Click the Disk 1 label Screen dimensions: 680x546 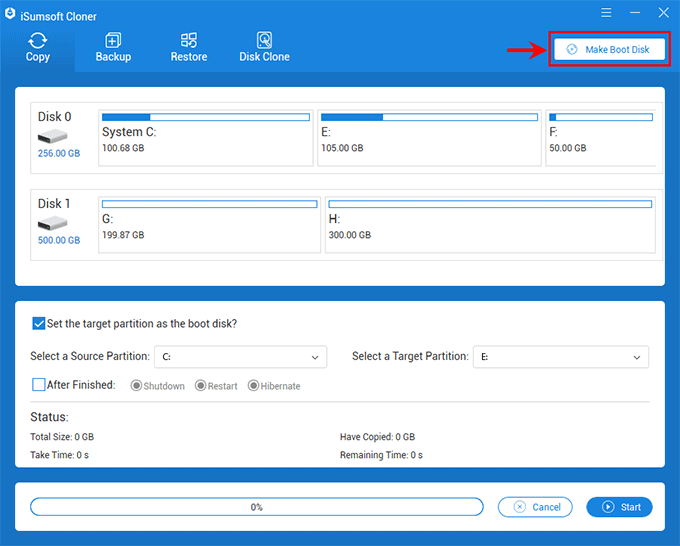pos(54,203)
